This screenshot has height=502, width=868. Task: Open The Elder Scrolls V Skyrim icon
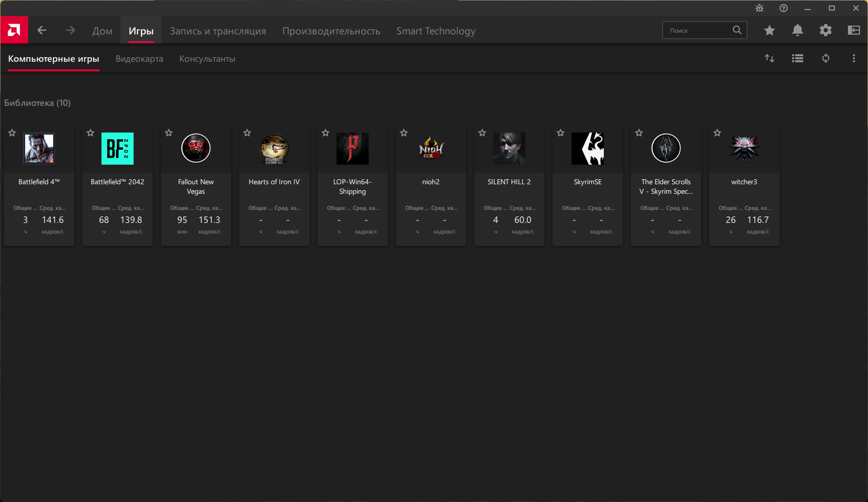pos(666,149)
